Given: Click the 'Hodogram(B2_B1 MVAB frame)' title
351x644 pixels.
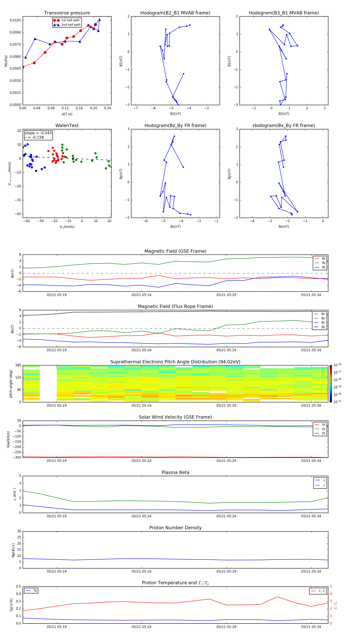Looking at the screenshot, I should click(175, 13).
